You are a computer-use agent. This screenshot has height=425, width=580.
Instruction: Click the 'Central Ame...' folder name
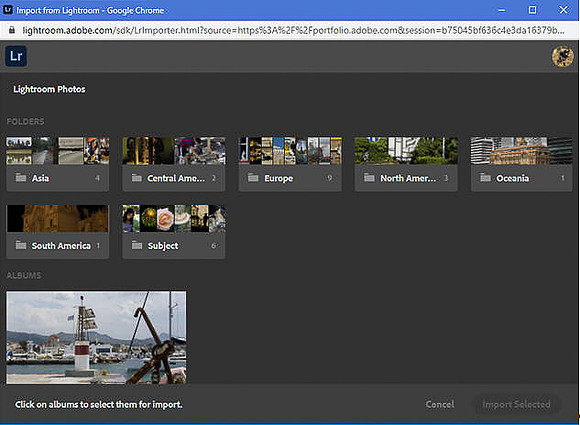[176, 178]
